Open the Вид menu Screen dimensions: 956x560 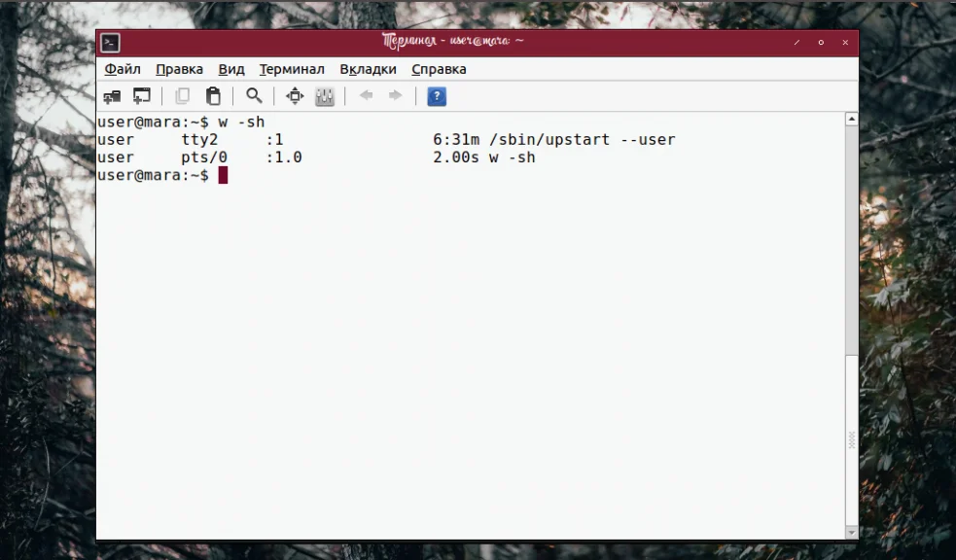click(231, 69)
